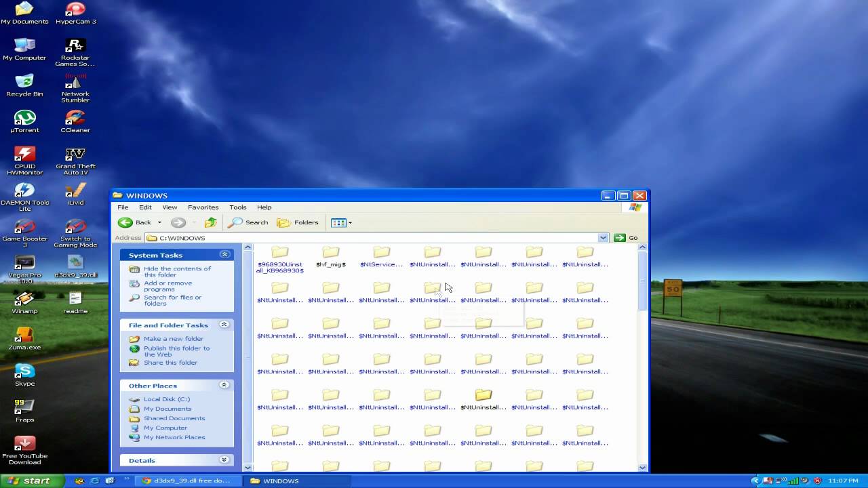Click the Go button beside the address bar

coord(626,238)
